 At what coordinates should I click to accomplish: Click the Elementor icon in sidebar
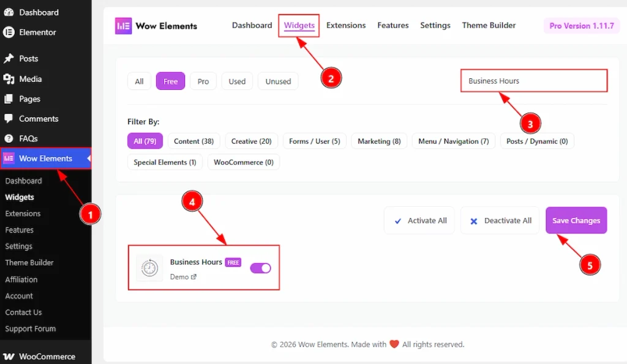pos(9,32)
